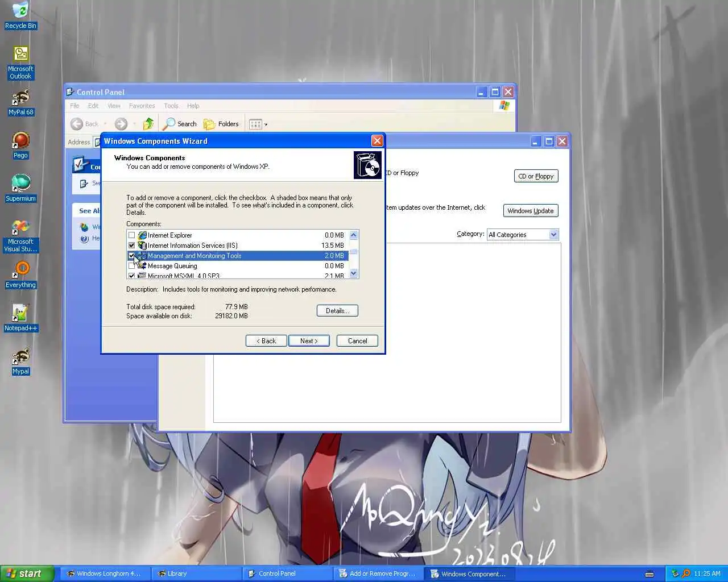Screen dimensions: 728x582
Task: Click the Internet Information Services component icon
Action: point(142,245)
